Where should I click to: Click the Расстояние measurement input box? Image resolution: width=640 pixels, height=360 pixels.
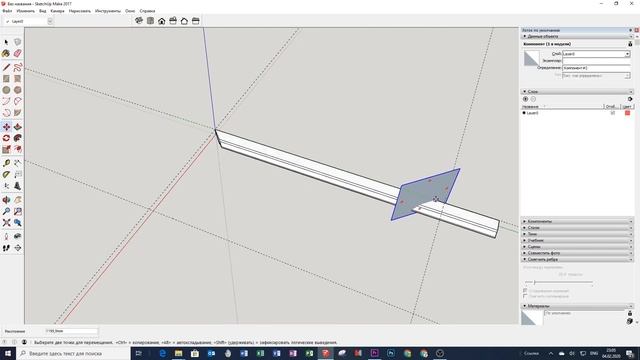pos(71,331)
